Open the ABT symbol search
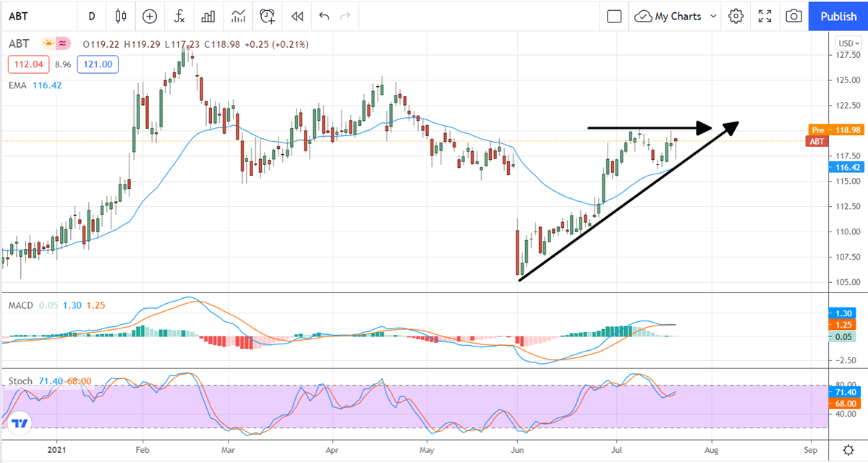The image size is (868, 463). pyautogui.click(x=29, y=16)
